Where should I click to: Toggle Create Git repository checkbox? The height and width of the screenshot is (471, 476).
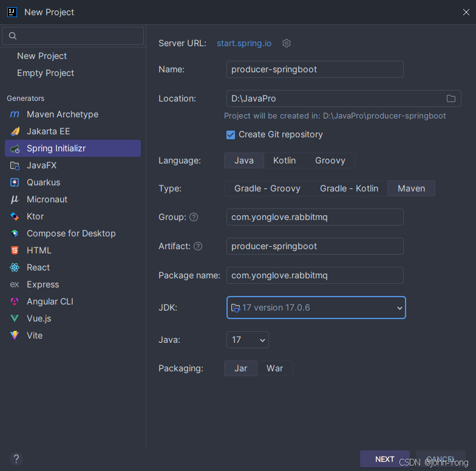coord(231,135)
